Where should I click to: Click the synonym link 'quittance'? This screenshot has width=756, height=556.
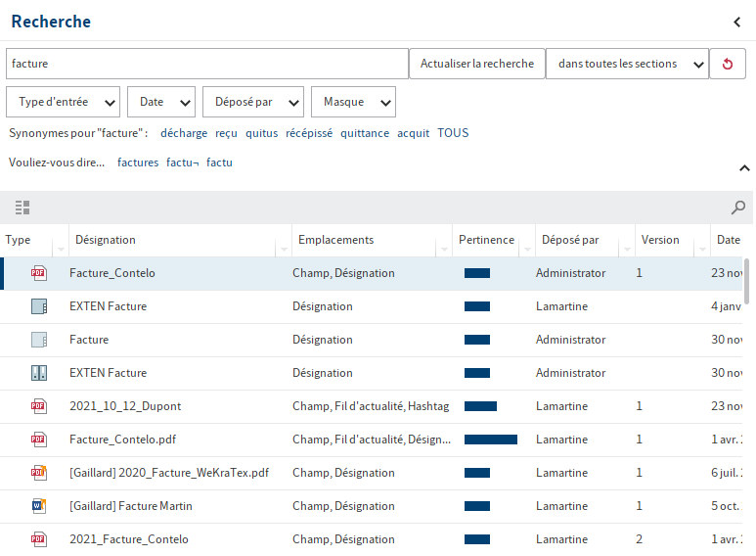pyautogui.click(x=365, y=133)
